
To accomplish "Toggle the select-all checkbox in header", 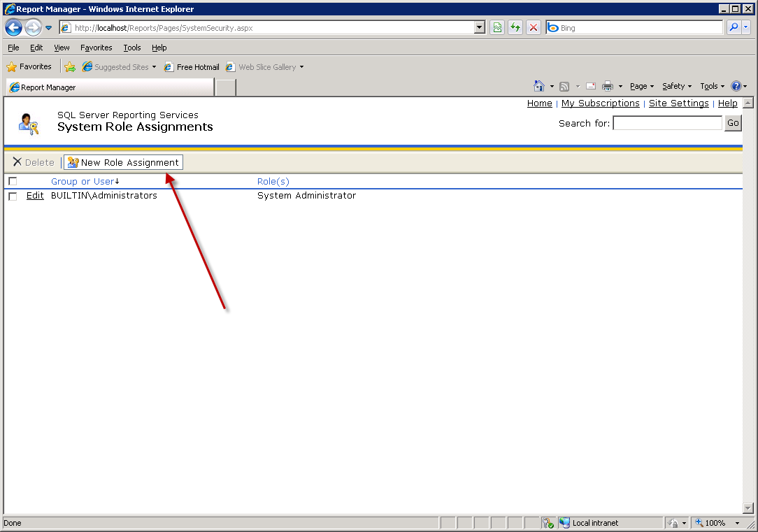I will 13,182.
